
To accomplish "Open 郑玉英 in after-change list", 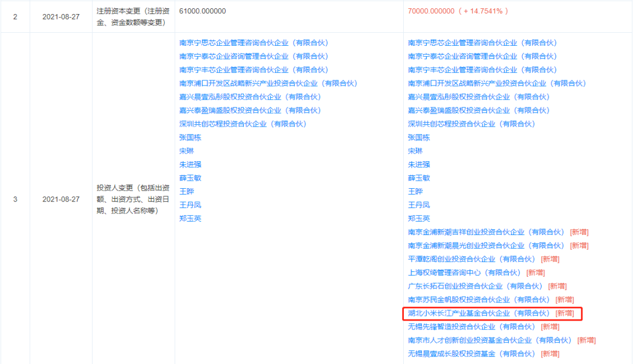I will 418,218.
